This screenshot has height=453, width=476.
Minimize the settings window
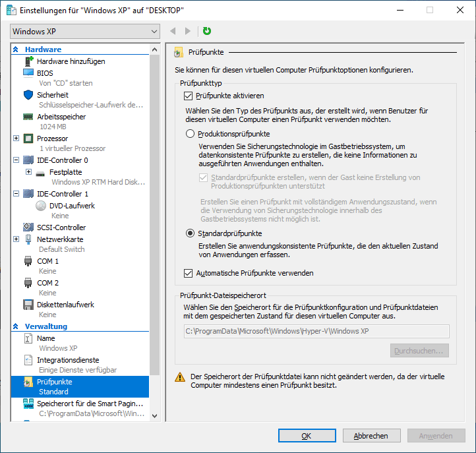(x=400, y=10)
